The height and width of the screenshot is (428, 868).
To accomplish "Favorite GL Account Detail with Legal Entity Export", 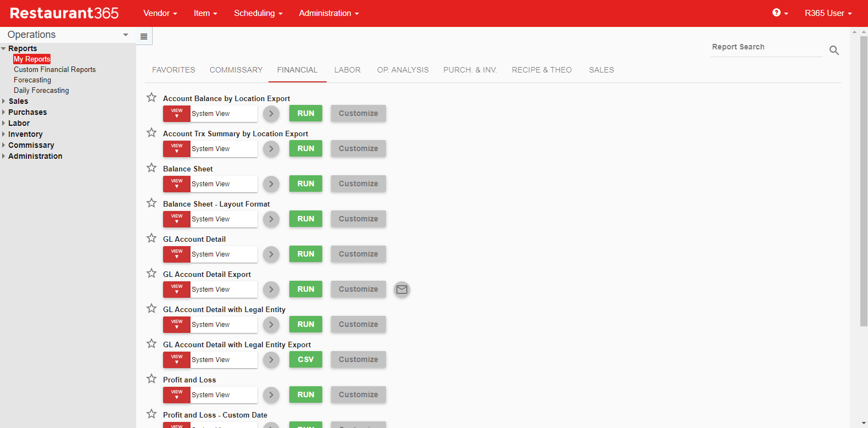I will (x=152, y=343).
